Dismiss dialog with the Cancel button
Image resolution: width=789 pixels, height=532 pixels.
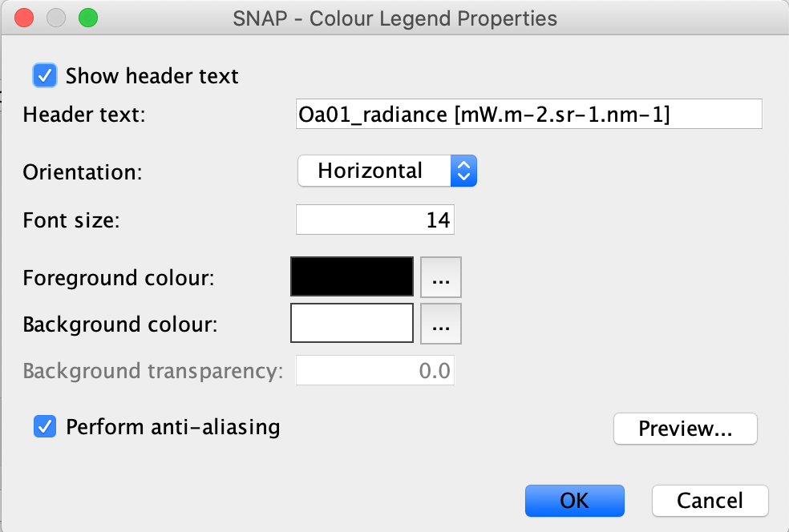coord(710,500)
